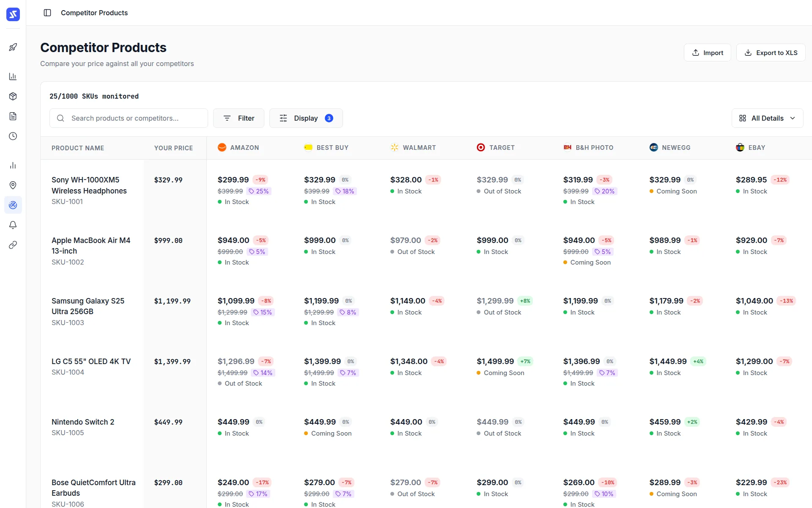812x508 pixels.
Task: Select Samsung Galaxy S25 Ultra 256GB product
Action: (88, 306)
